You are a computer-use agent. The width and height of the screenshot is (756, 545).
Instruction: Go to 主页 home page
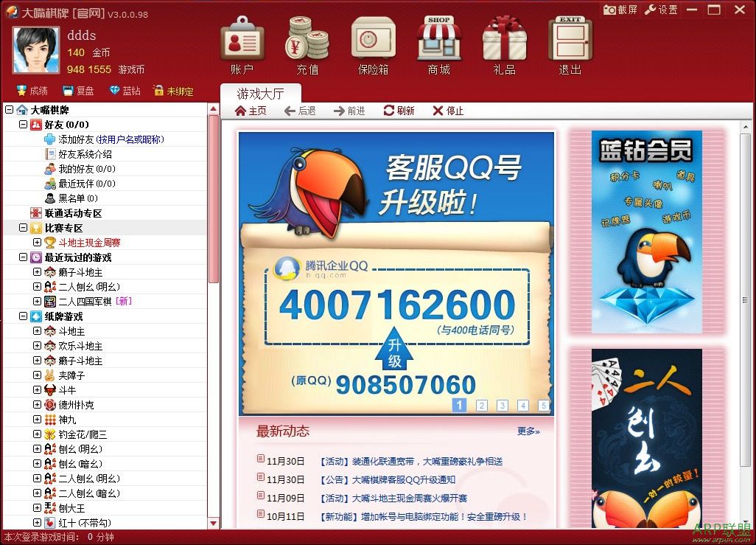click(251, 111)
